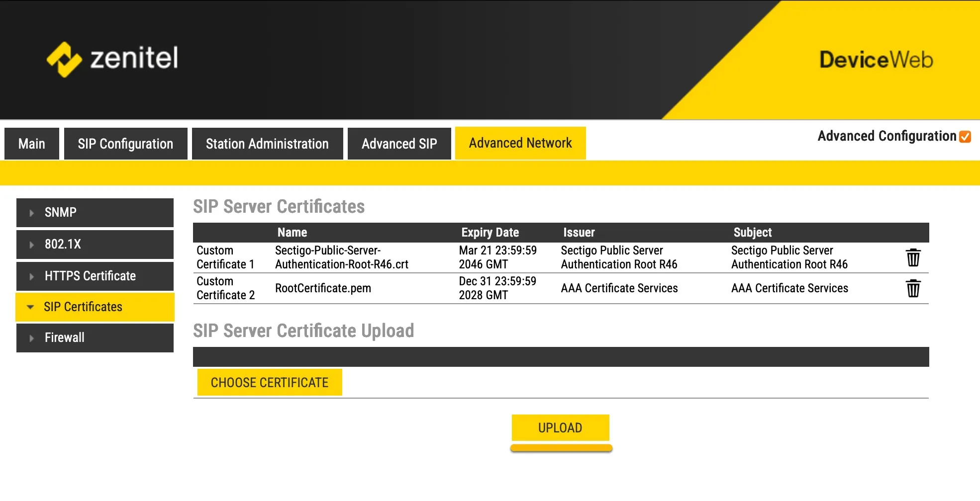The height and width of the screenshot is (501, 980).
Task: Click the SIP Server Certificate Upload heading
Action: click(303, 331)
